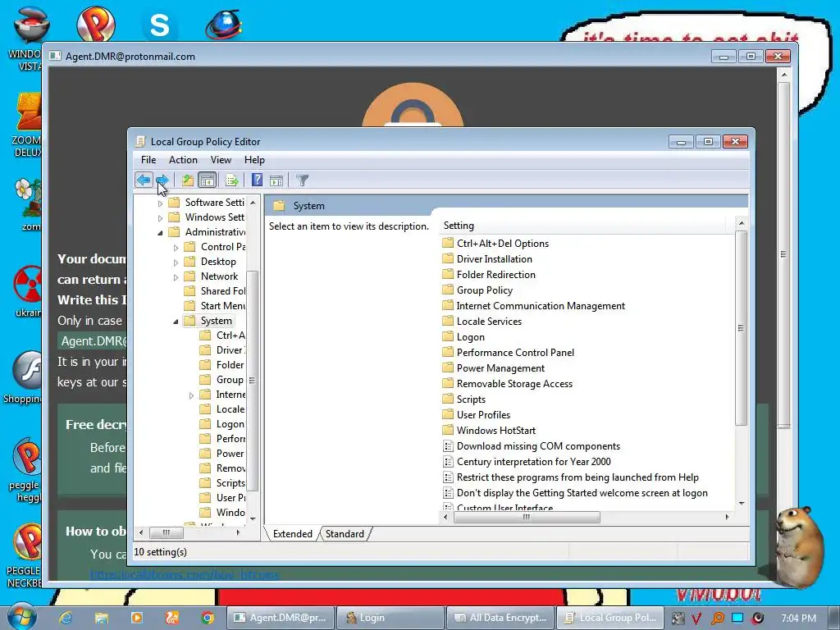This screenshot has width=840, height=630.
Task: Expand Windows Settings tree node
Action: pyautogui.click(x=160, y=218)
